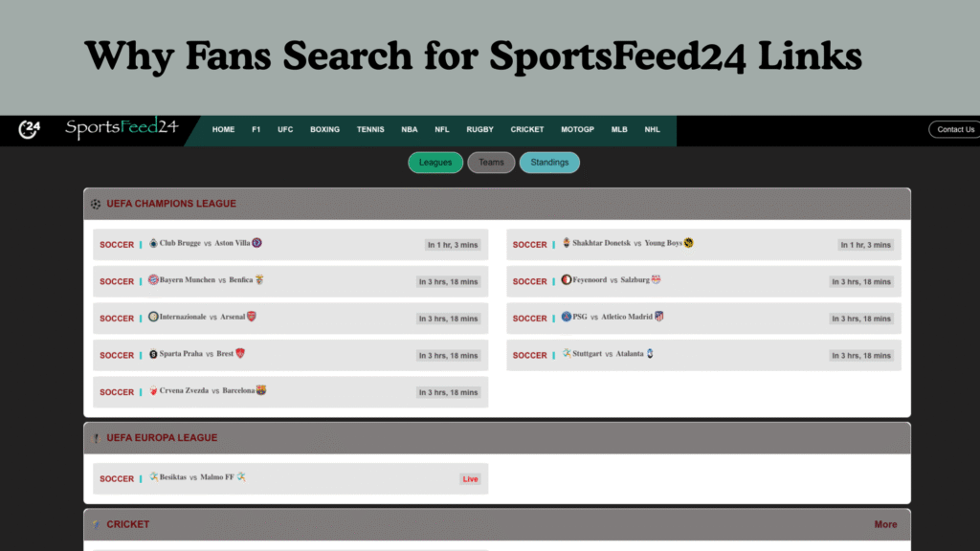Click the Europa League trophy icon

(97, 438)
